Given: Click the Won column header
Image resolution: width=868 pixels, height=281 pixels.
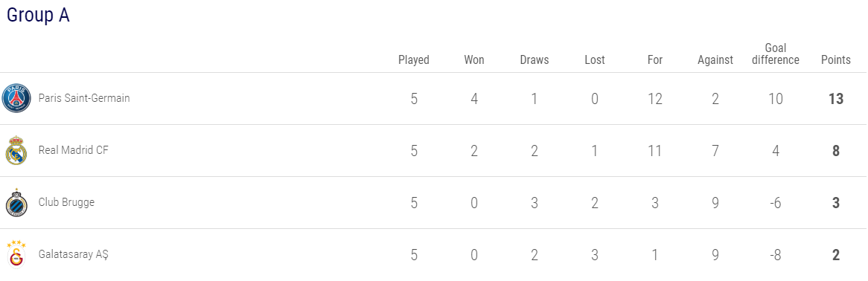Looking at the screenshot, I should click(474, 59).
